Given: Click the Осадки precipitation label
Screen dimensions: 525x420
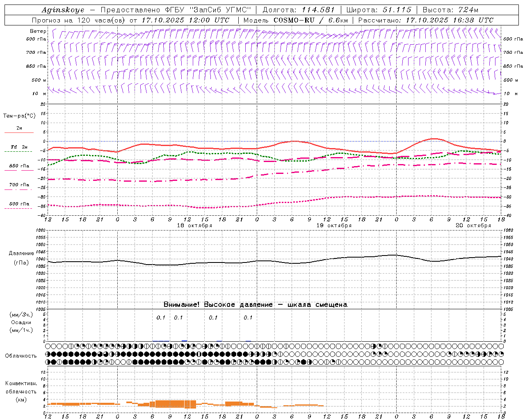Looking at the screenshot, I should click(x=21, y=322).
